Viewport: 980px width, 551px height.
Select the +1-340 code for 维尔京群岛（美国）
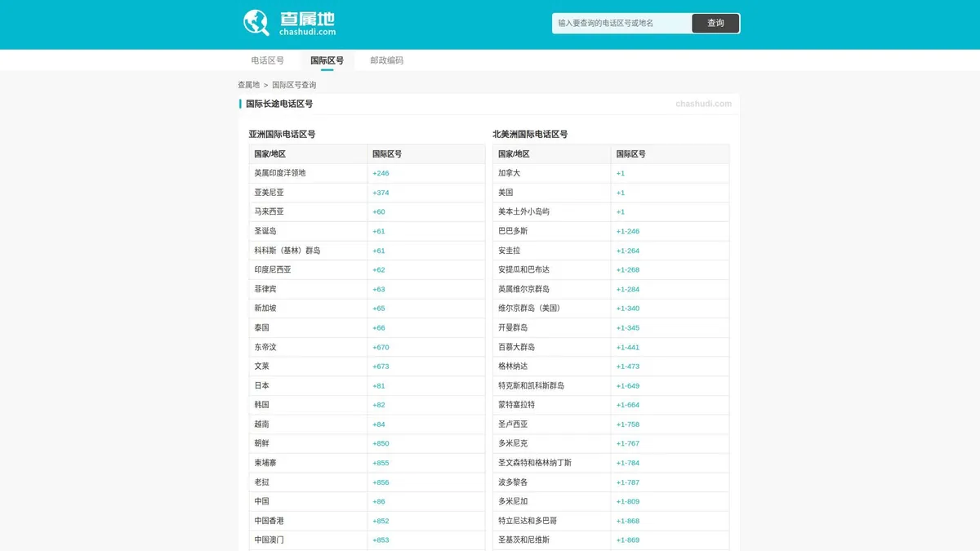tap(628, 309)
